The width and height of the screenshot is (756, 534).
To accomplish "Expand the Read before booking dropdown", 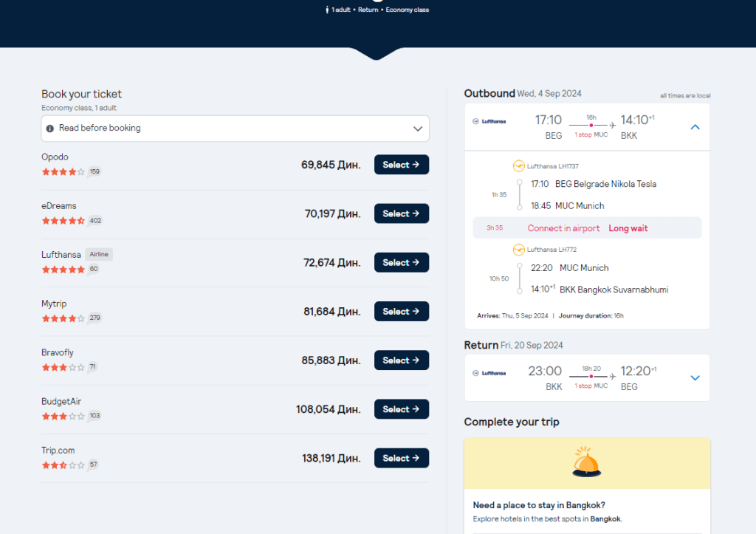I will tap(417, 129).
